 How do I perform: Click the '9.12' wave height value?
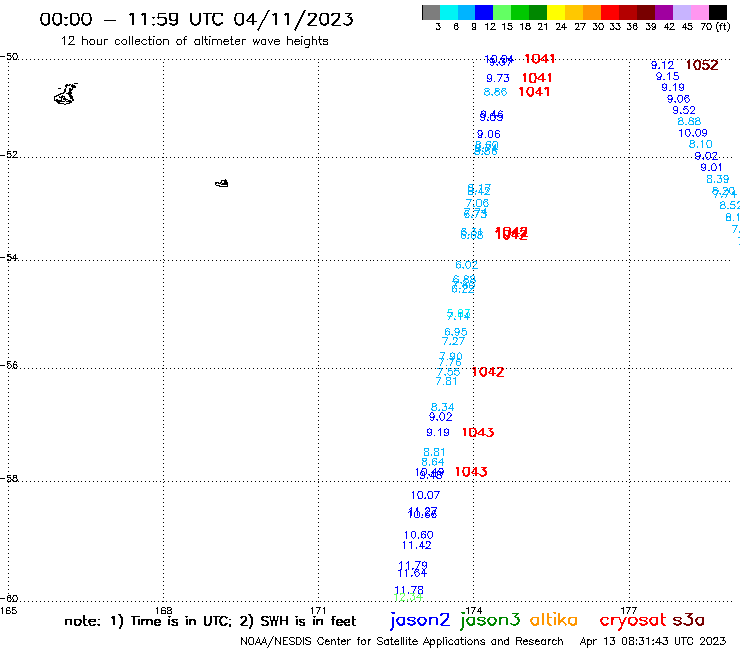pos(662,65)
